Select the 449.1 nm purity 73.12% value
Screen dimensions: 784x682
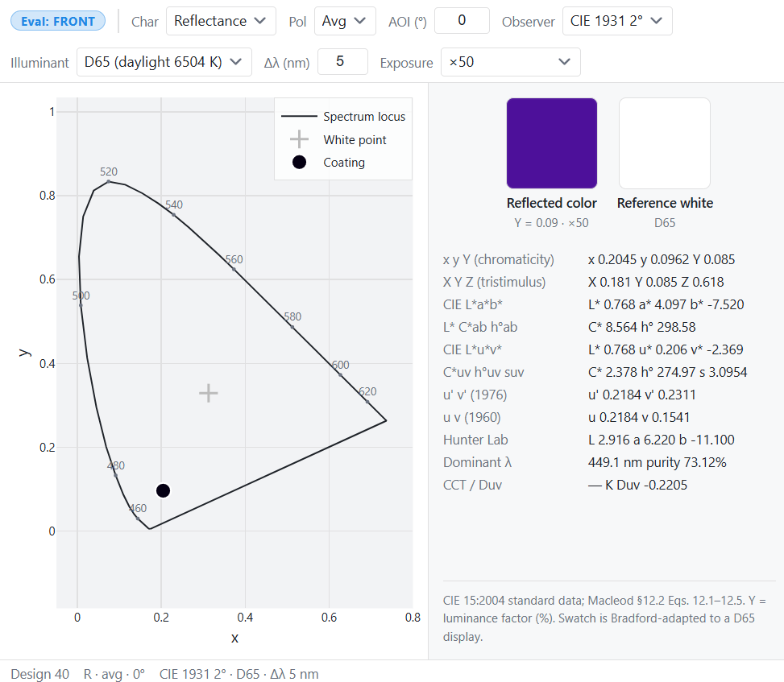coord(657,462)
